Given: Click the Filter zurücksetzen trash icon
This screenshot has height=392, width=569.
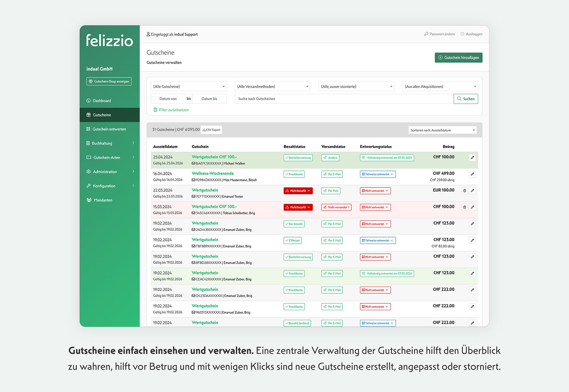Looking at the screenshot, I should point(155,110).
